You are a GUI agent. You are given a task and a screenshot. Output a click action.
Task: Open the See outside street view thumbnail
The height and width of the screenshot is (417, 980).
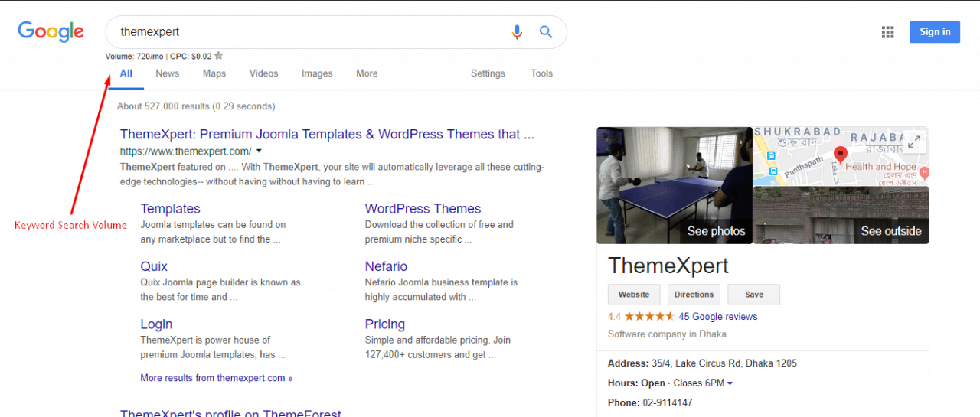pyautogui.click(x=841, y=215)
